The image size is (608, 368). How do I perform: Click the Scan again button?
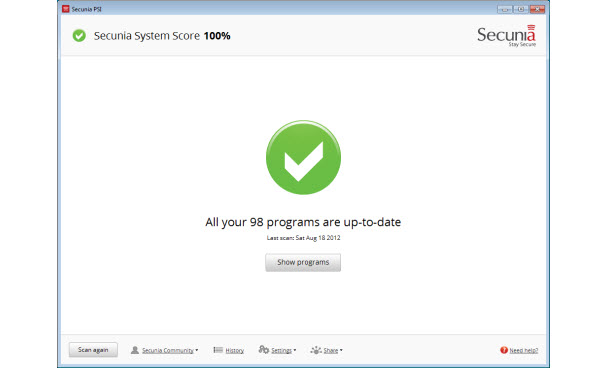pos(93,350)
